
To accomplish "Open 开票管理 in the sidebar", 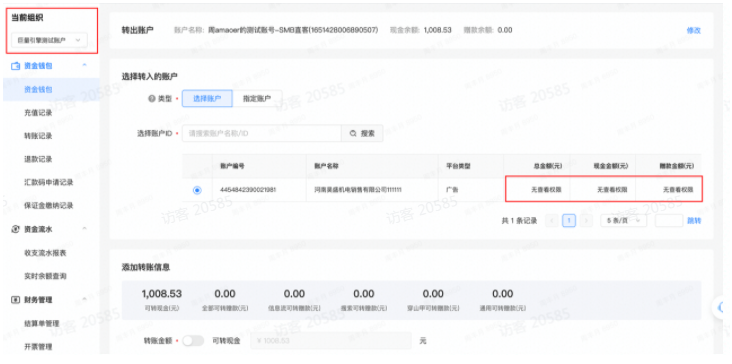I will click(x=38, y=346).
